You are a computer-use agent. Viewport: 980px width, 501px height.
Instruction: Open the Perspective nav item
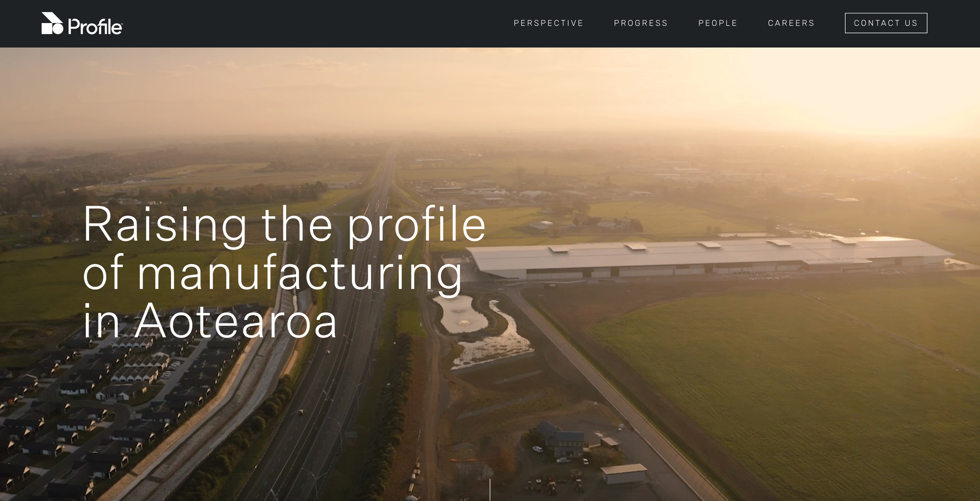pyautogui.click(x=548, y=23)
